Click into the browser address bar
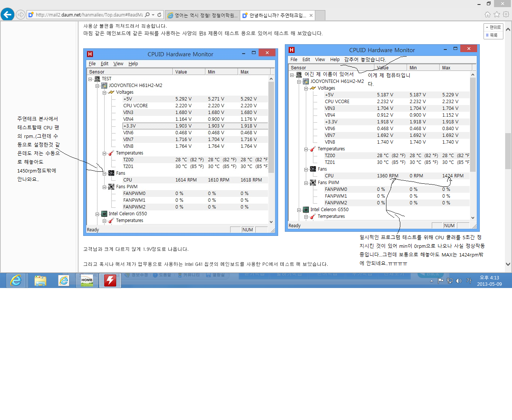Image resolution: width=512 pixels, height=420 pixels. 89,15
